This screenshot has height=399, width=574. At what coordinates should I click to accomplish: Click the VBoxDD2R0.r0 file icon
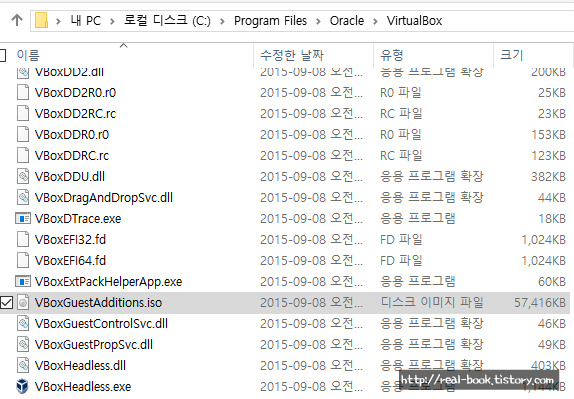pos(23,93)
